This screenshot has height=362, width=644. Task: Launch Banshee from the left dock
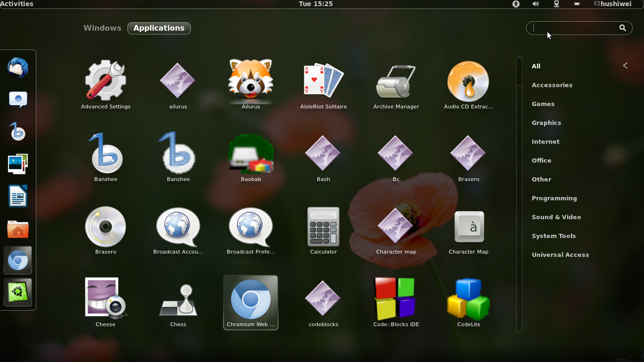click(x=18, y=132)
